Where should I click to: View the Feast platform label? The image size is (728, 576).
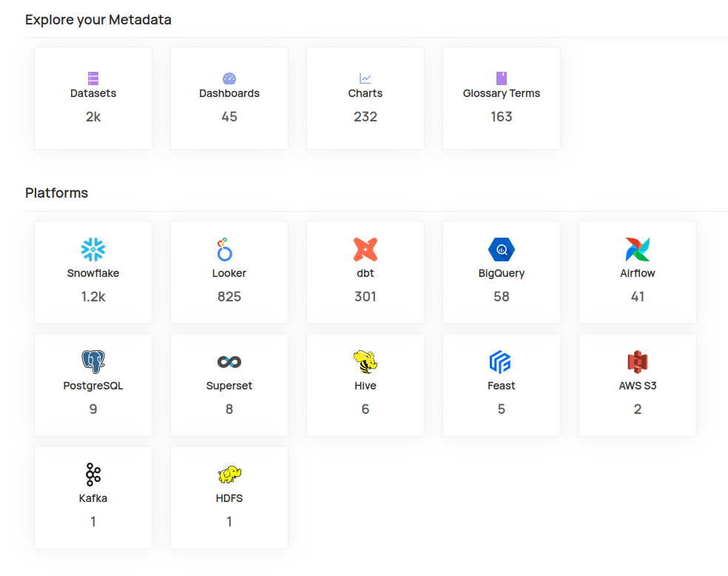coord(502,386)
